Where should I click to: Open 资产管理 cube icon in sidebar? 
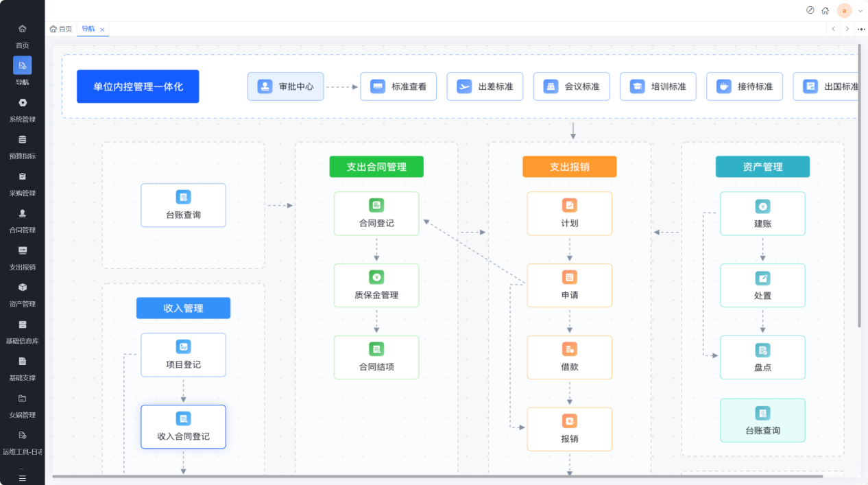tap(22, 287)
